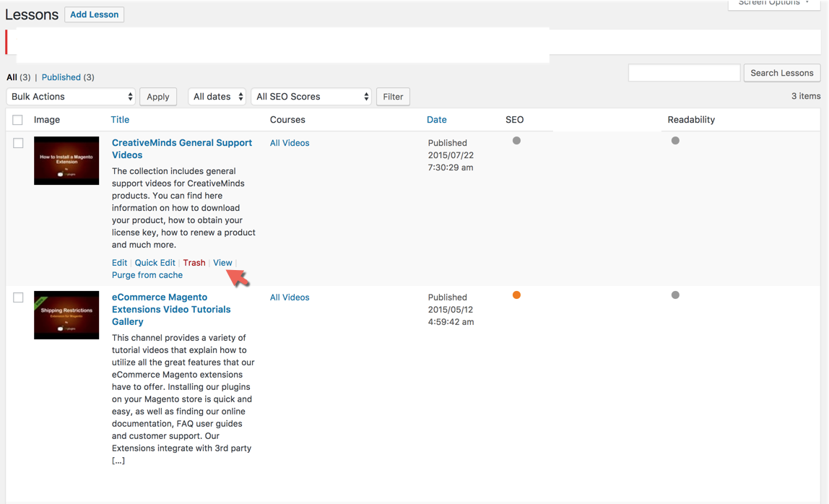Click the 7:30:29 am time text
Image resolution: width=829 pixels, height=504 pixels.
tap(451, 167)
